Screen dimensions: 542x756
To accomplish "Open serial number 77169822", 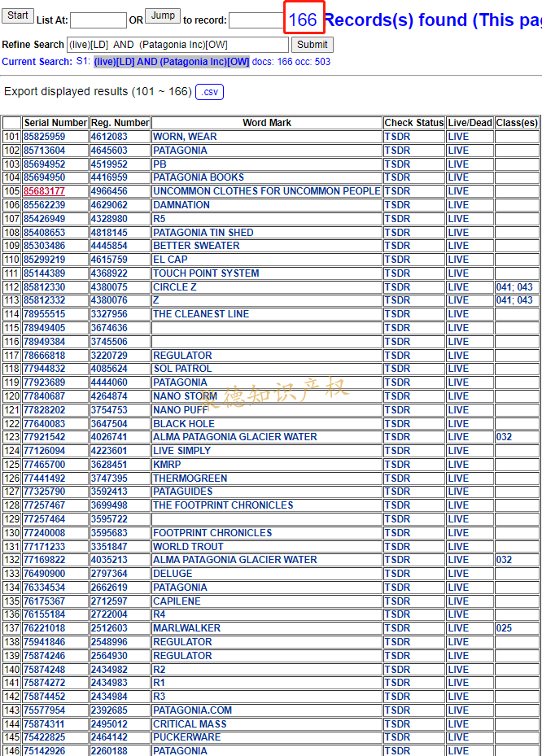I will point(45,560).
